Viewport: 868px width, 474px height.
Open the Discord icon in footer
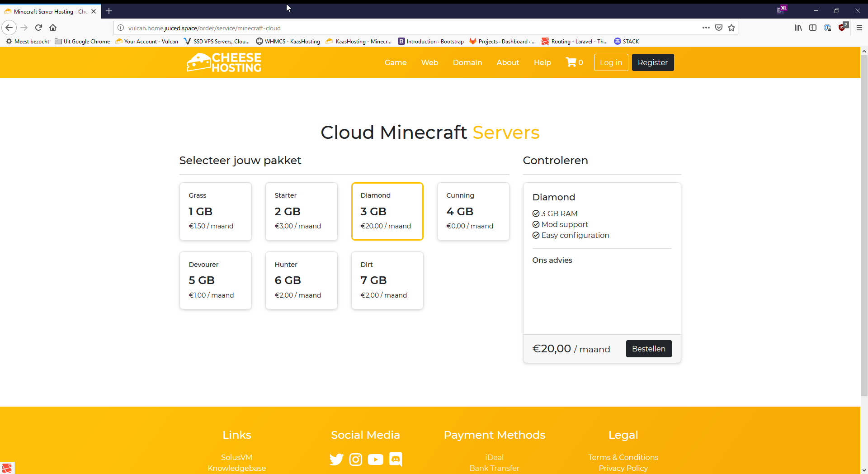click(396, 460)
